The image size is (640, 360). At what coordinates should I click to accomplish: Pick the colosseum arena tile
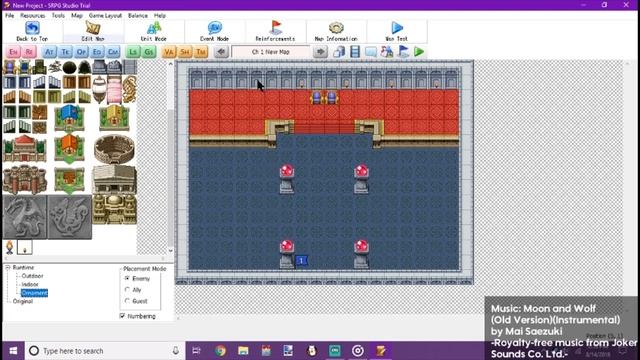click(x=114, y=149)
